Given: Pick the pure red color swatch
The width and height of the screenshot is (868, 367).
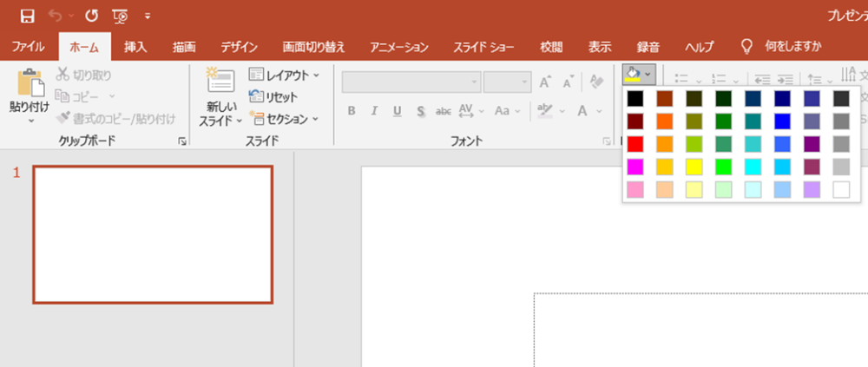Looking at the screenshot, I should click(x=635, y=144).
